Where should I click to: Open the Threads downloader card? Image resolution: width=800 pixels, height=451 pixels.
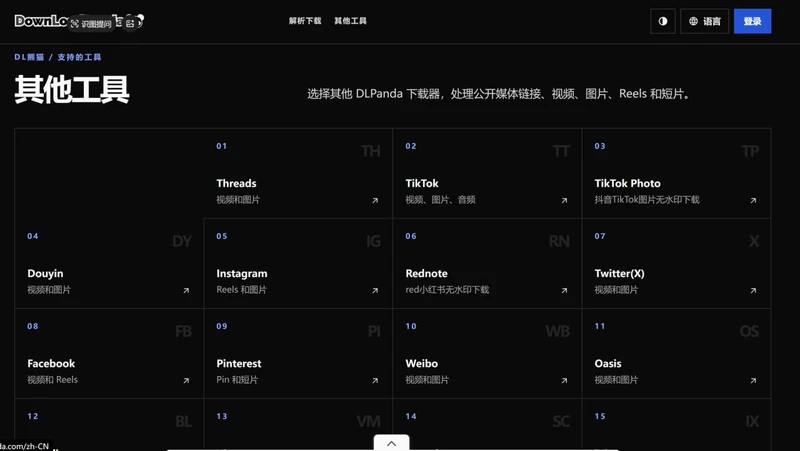(298, 173)
